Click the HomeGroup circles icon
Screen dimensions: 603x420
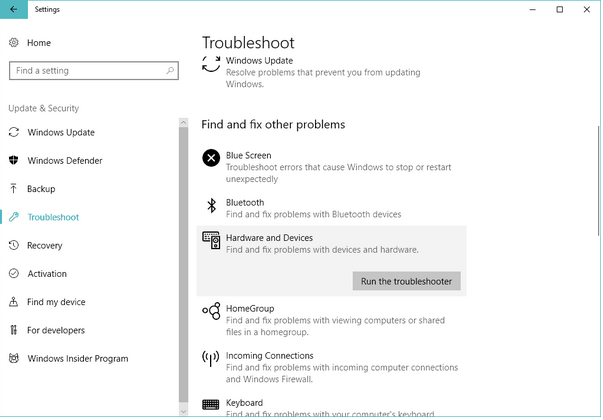click(212, 311)
